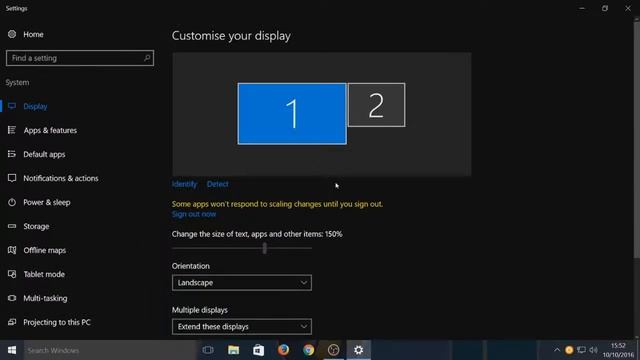
Task: Click the Storage drive icon
Action: pyautogui.click(x=12, y=226)
